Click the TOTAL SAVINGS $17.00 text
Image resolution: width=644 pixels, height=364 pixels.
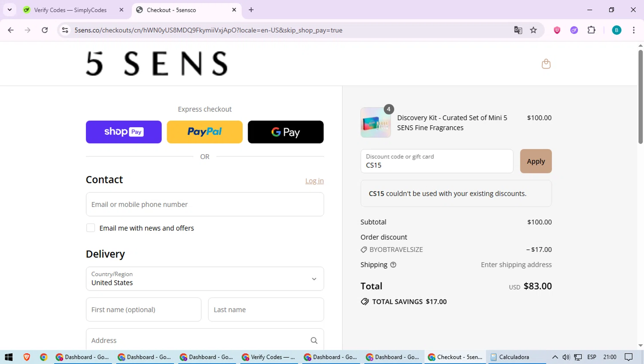[409, 302]
